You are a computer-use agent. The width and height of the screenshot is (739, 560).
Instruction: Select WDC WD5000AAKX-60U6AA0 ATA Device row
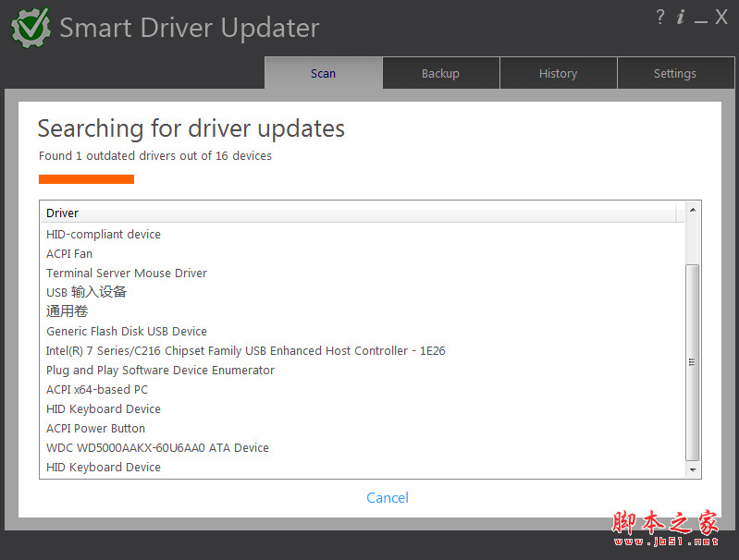pos(362,447)
